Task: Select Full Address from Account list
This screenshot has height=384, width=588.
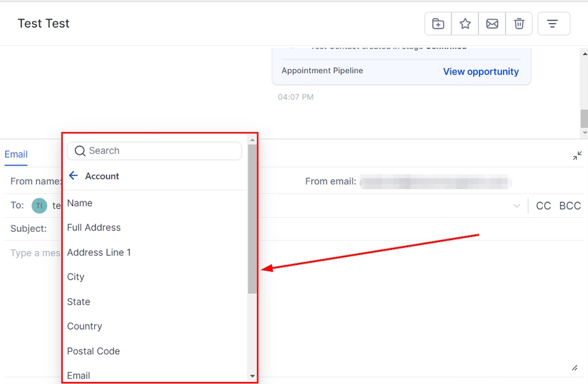Action: coord(93,228)
